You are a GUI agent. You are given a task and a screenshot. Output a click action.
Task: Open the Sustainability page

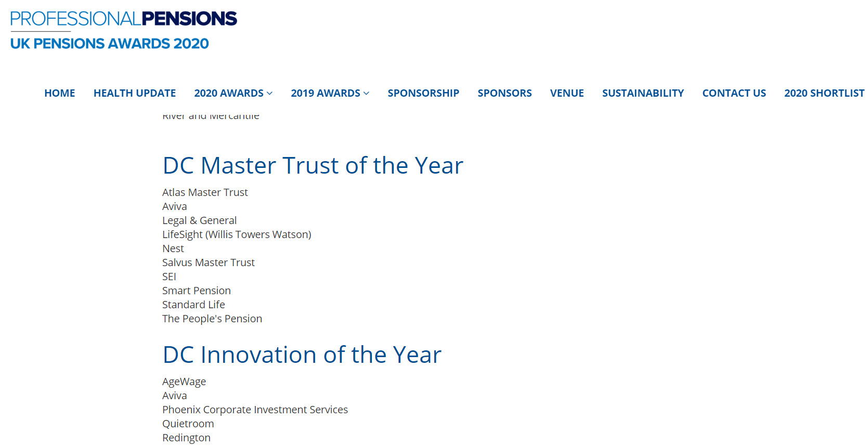(x=643, y=93)
